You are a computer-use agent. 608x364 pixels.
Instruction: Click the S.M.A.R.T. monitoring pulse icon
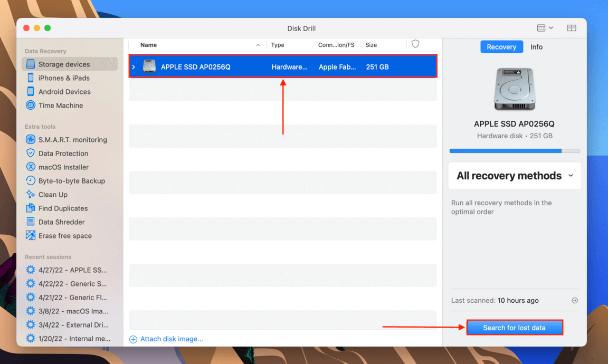30,140
